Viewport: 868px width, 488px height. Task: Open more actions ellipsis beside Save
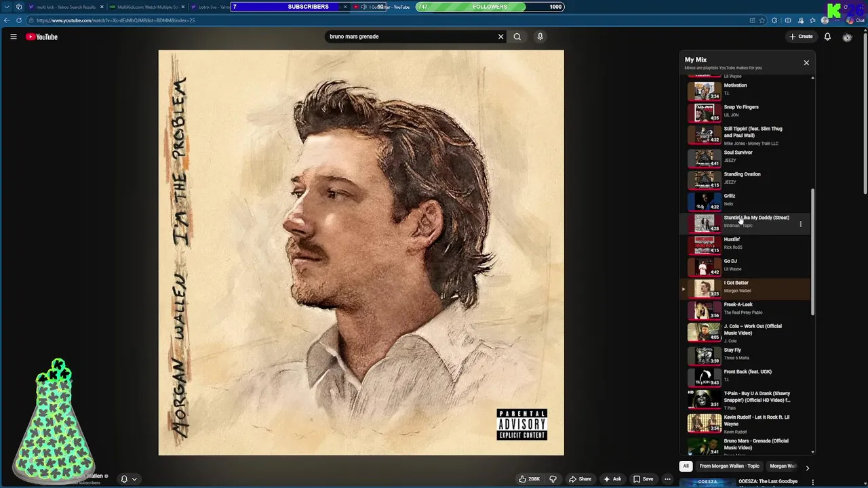click(667, 479)
